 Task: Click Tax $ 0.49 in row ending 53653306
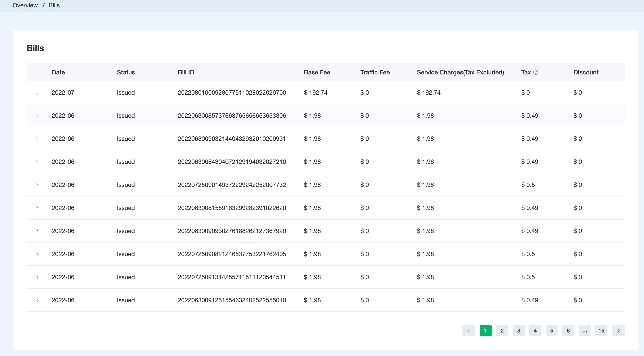click(x=529, y=116)
